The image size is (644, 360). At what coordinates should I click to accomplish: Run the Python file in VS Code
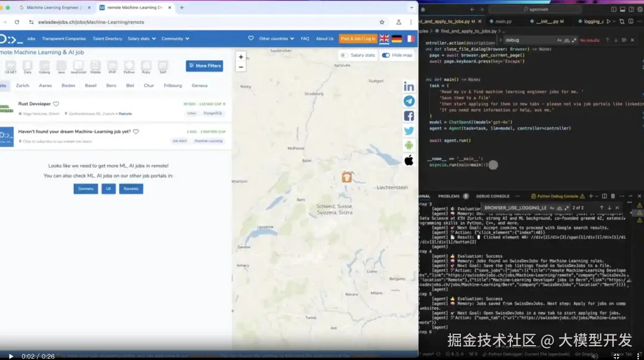(x=608, y=21)
